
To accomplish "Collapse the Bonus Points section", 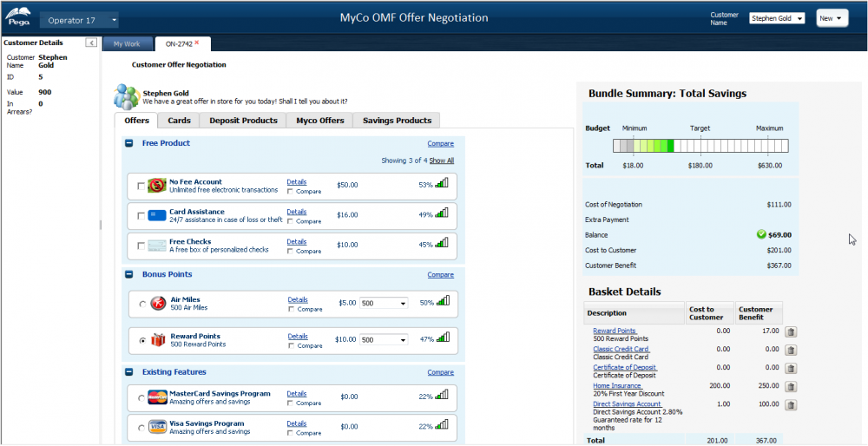I will [x=129, y=274].
